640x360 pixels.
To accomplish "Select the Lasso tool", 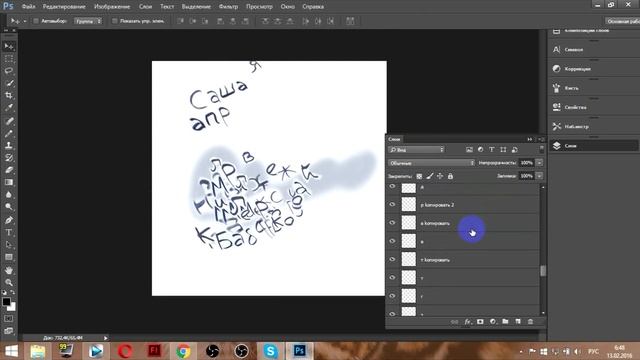I will pyautogui.click(x=9, y=71).
